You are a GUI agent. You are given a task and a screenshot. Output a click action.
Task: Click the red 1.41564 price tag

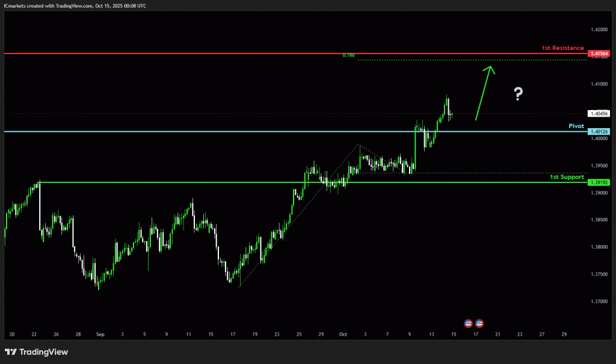coord(600,54)
